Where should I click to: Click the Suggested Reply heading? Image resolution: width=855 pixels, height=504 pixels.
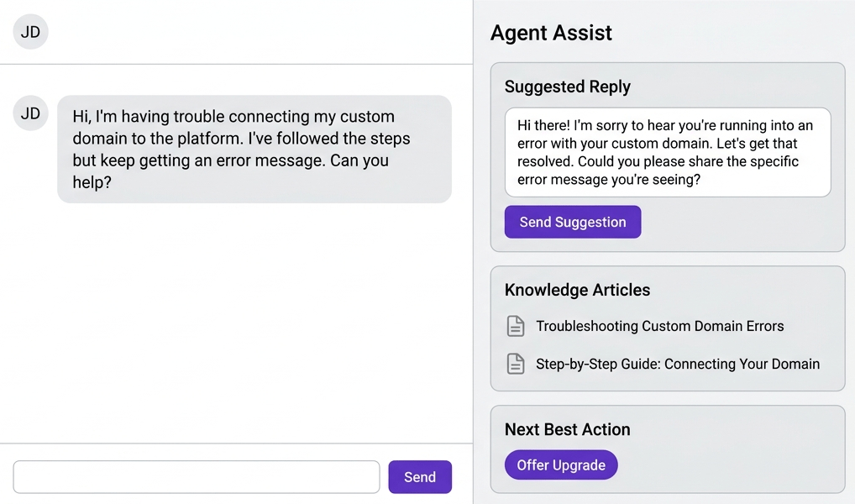tap(567, 87)
